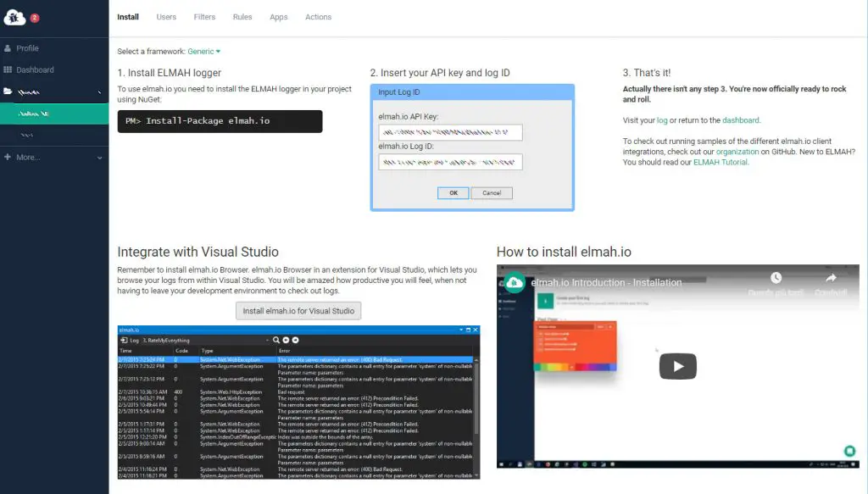The image size is (868, 494).
Task: Open the GitHub 'organization' link
Action: (737, 152)
